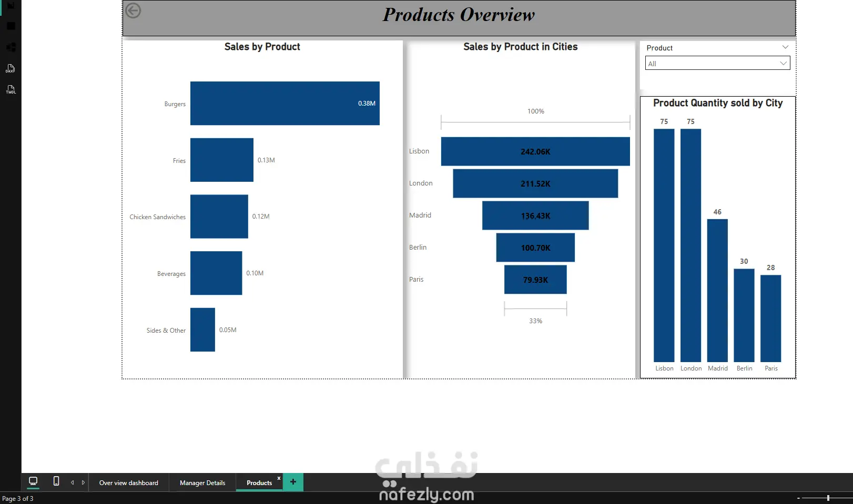
Task: Click the previous page tabs arrow
Action: tap(73, 482)
